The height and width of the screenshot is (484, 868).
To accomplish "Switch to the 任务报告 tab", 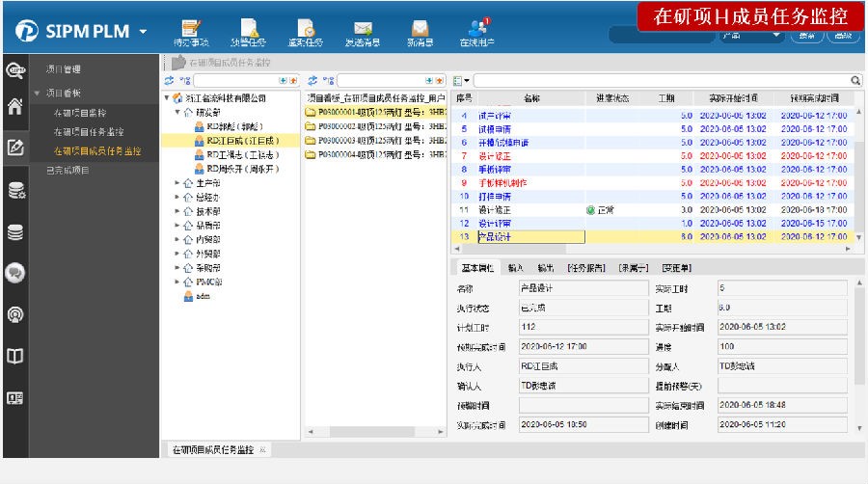I will coord(585,267).
